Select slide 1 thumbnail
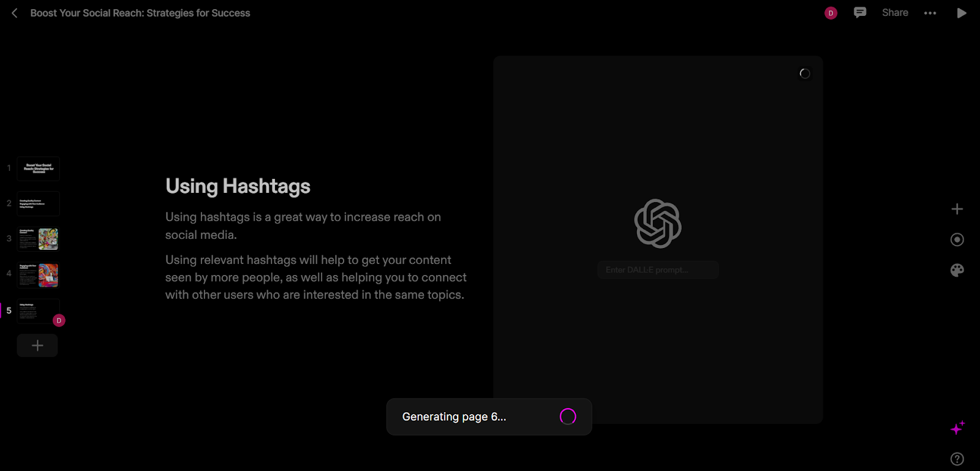Image resolution: width=980 pixels, height=471 pixels. click(x=38, y=168)
